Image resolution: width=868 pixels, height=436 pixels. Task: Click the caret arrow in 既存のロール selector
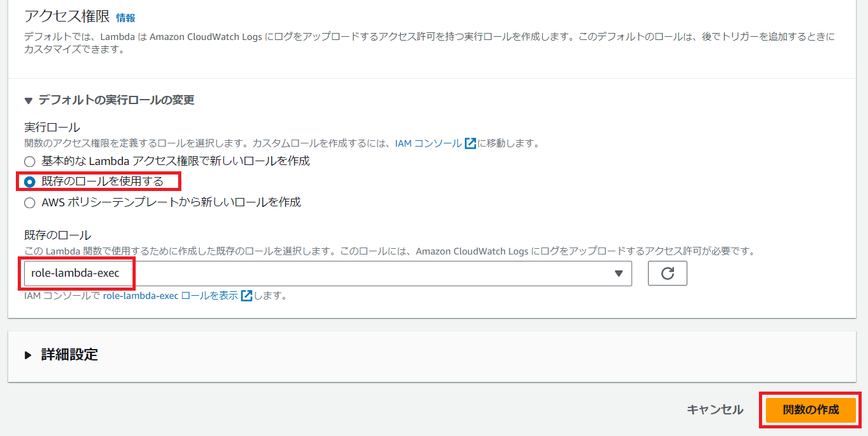coord(619,274)
